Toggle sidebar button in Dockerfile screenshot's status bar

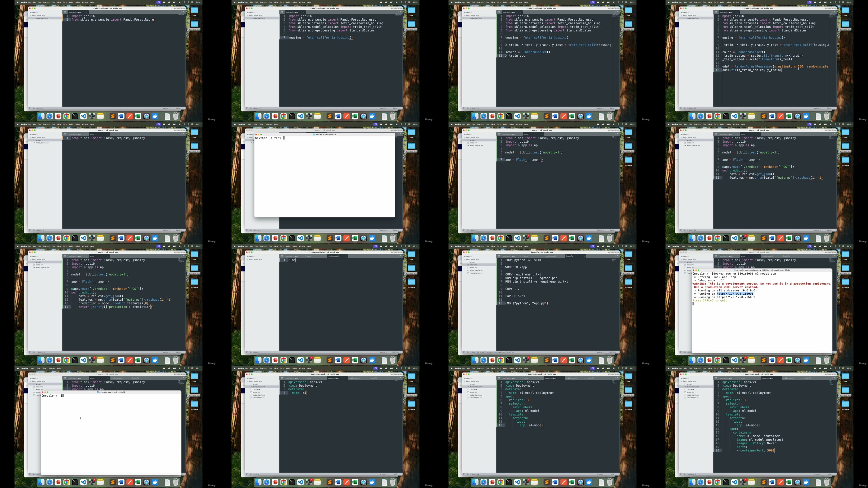click(x=464, y=352)
